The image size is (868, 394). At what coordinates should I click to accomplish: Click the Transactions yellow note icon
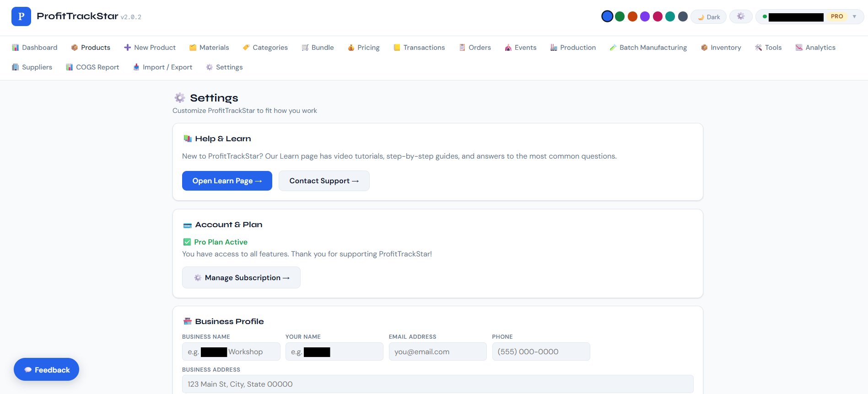[x=397, y=48]
